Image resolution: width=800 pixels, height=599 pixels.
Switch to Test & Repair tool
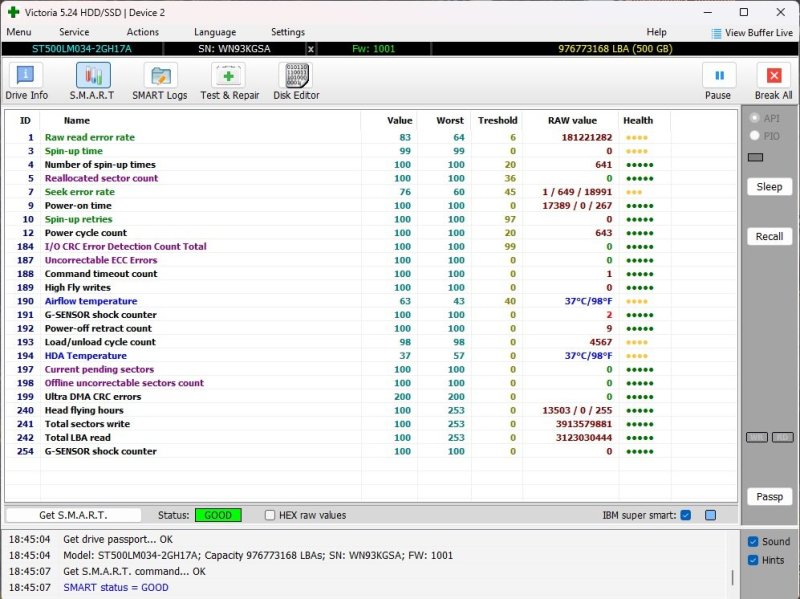[229, 77]
